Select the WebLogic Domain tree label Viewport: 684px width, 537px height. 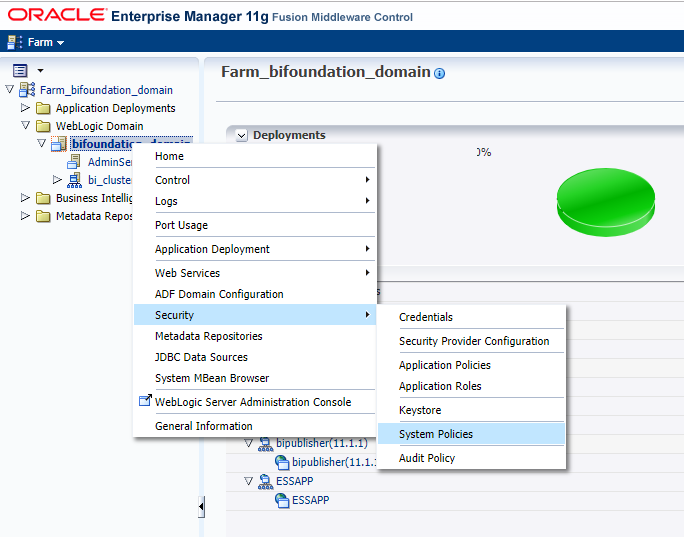tap(99, 126)
